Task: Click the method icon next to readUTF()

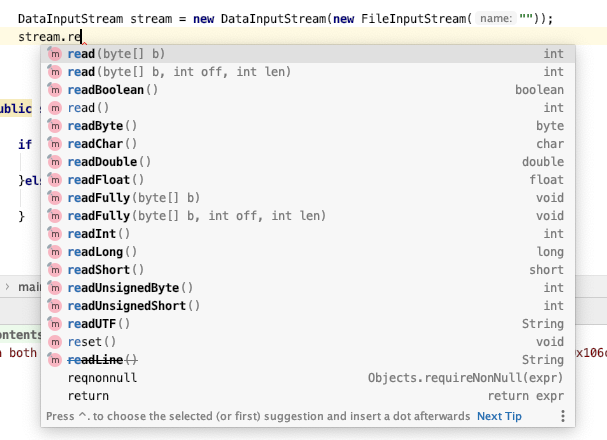Action: (x=55, y=324)
